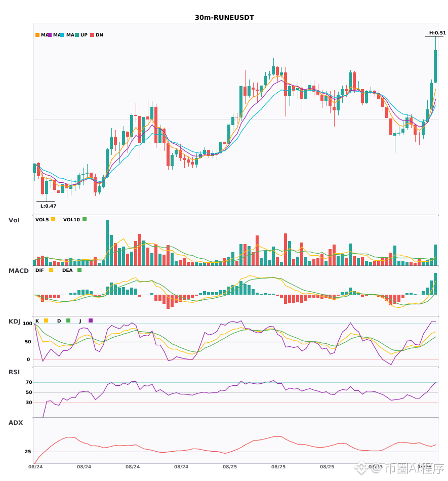
Task: Click the last tall green candle under H:0.51
Action: coord(435,66)
